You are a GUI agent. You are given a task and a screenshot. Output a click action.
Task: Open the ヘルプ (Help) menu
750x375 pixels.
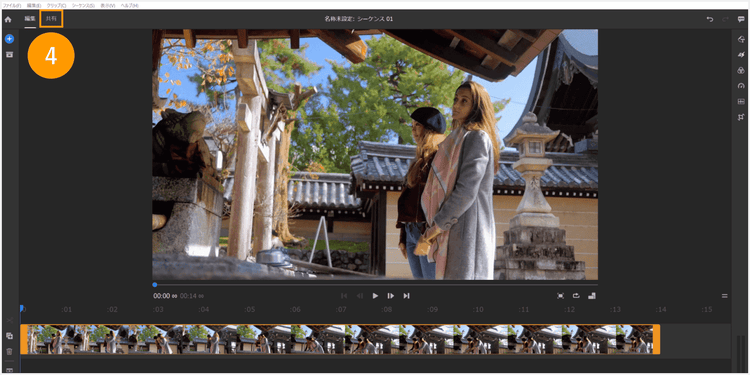[x=130, y=5]
